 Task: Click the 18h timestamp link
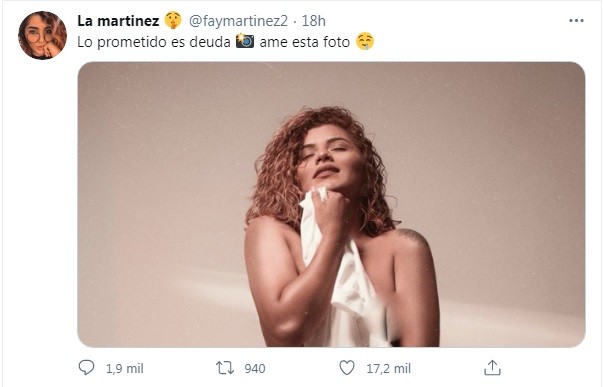tap(313, 21)
